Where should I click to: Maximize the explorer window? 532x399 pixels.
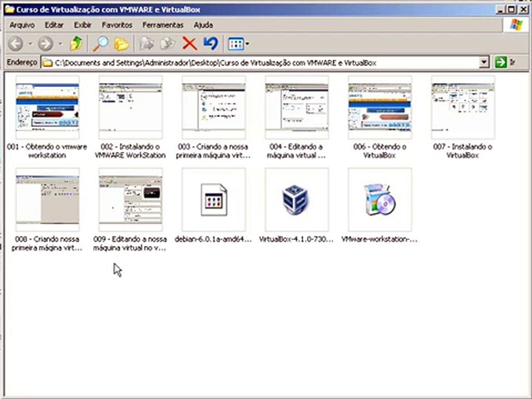pyautogui.click(x=511, y=9)
